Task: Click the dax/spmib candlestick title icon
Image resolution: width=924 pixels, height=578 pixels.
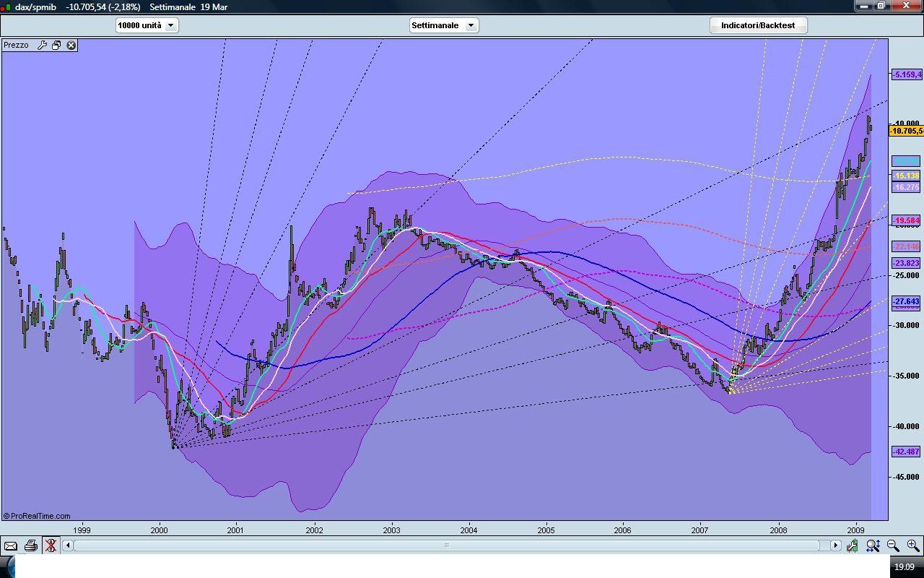Action: pos(6,7)
